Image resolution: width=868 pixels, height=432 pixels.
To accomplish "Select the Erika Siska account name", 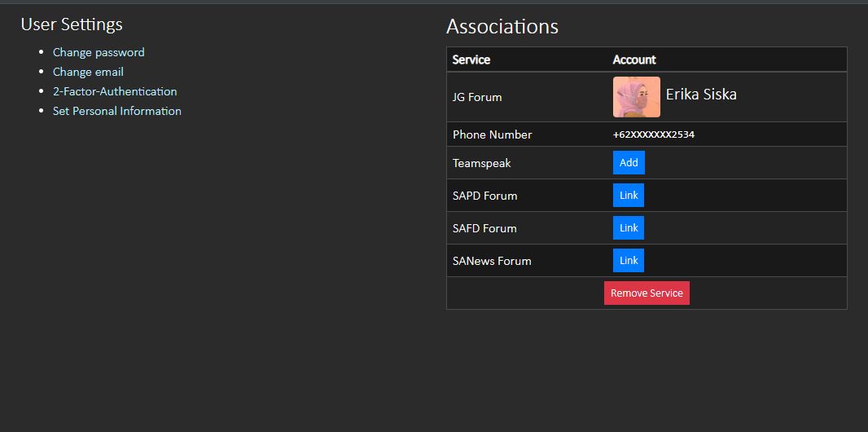I will click(701, 95).
